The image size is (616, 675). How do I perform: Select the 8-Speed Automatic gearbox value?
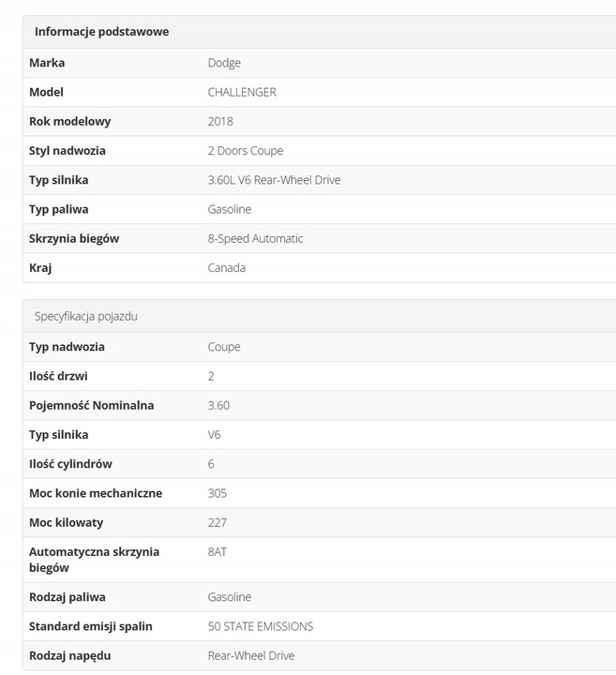[255, 238]
